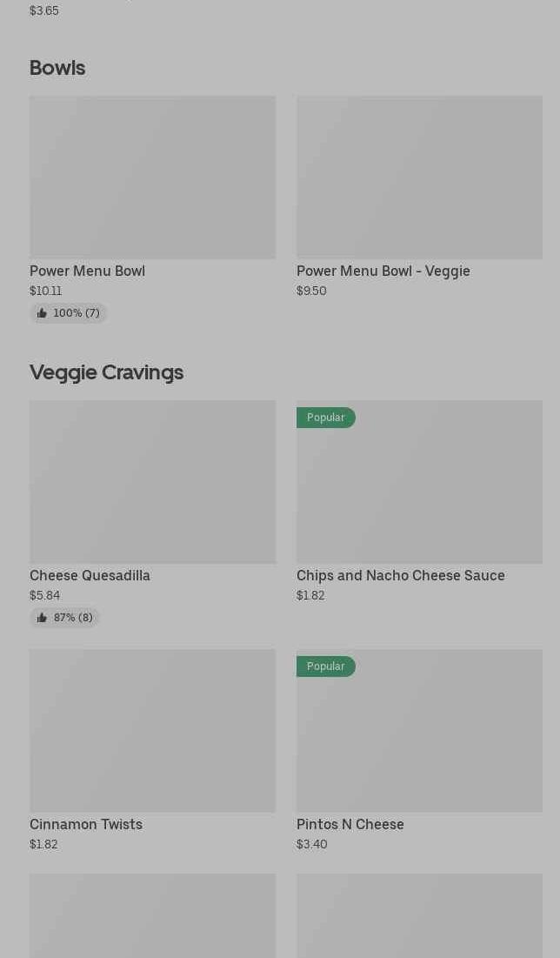Open the Cheese Quesadilla name link

pos(90,576)
